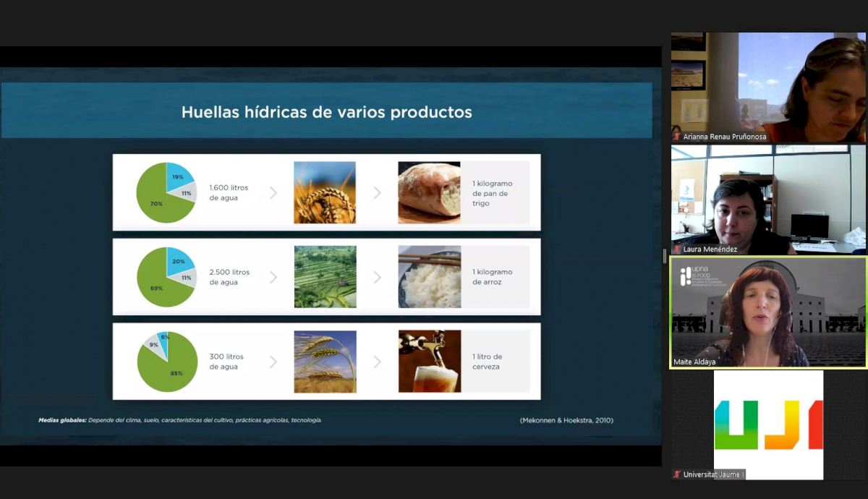Image resolution: width=868 pixels, height=499 pixels.
Task: Click chevron arrow after 1.600 litros de agua
Action: click(273, 193)
